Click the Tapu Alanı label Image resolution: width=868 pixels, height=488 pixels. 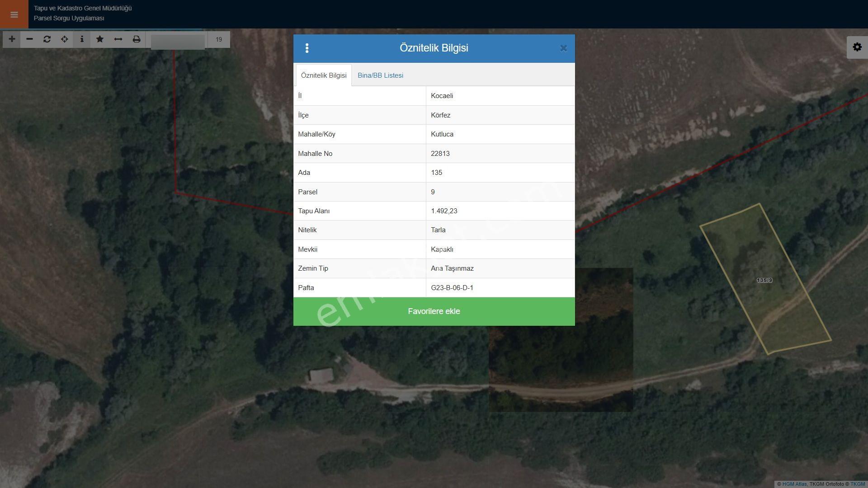[x=314, y=211]
